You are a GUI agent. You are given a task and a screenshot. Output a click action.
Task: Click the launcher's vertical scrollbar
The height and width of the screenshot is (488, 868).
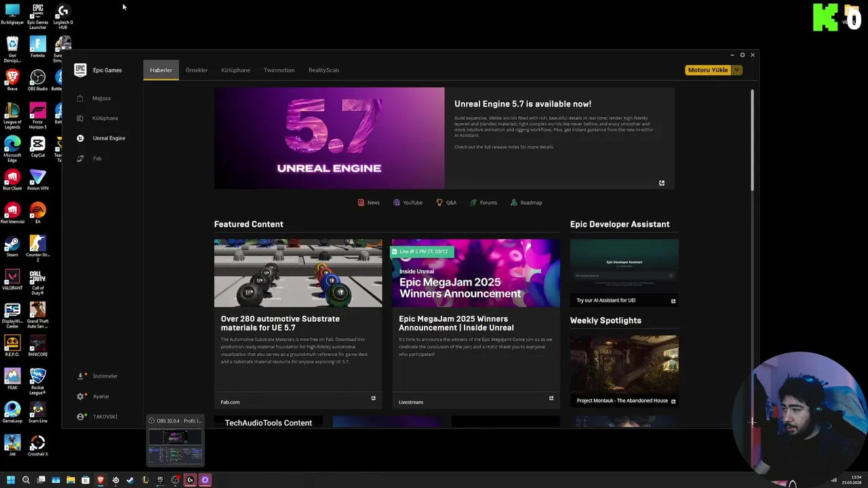point(751,139)
